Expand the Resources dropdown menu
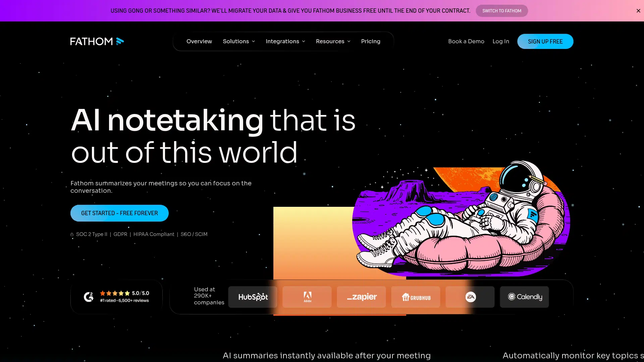 tap(333, 41)
